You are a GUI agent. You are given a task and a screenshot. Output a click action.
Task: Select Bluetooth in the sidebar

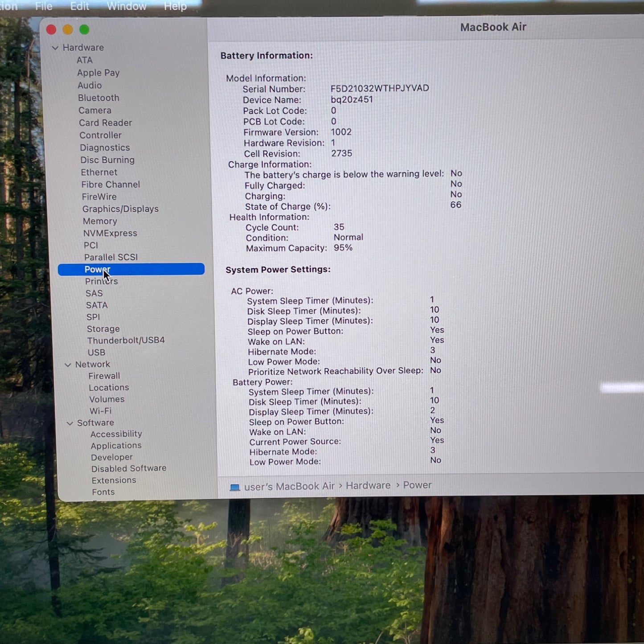[x=98, y=98]
